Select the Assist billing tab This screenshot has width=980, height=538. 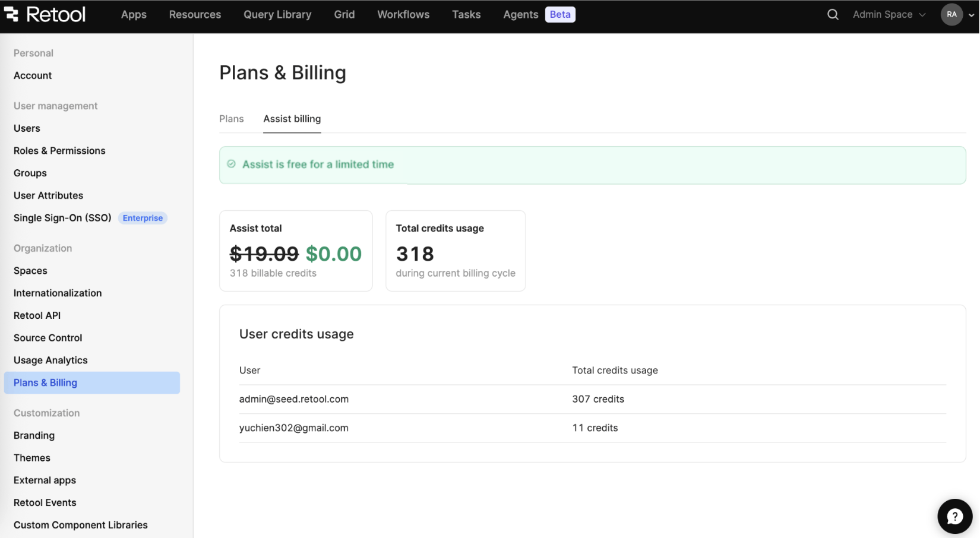(292, 119)
